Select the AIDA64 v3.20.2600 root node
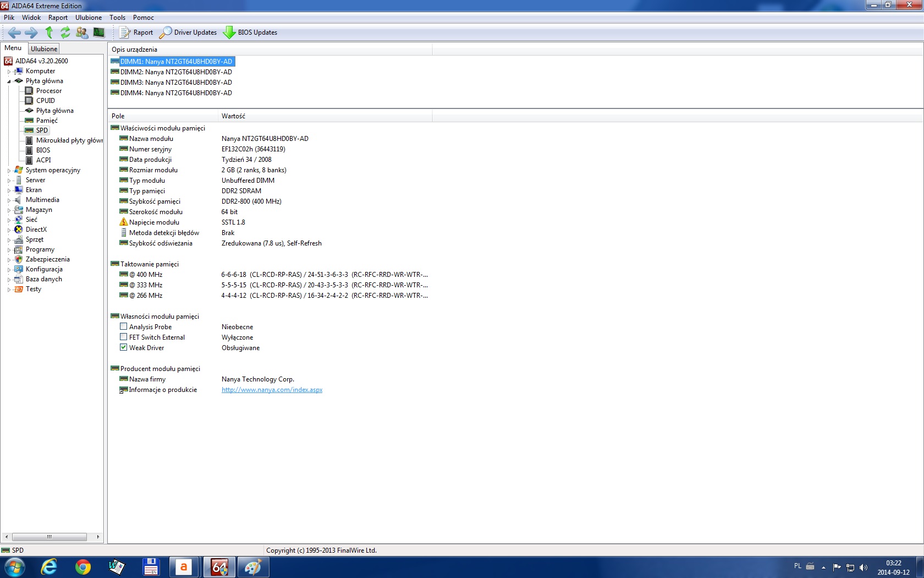The width and height of the screenshot is (924, 578). (42, 61)
